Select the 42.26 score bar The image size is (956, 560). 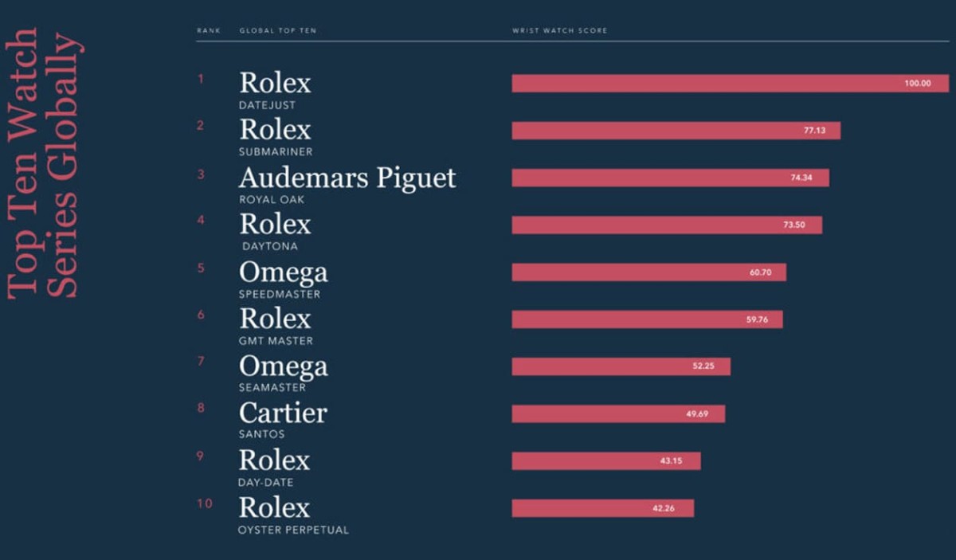point(602,508)
